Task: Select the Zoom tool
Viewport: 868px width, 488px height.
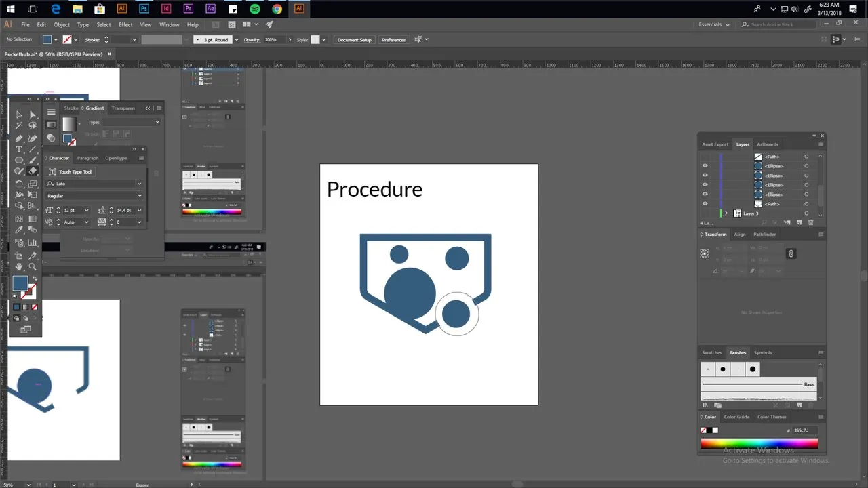Action: [33, 267]
